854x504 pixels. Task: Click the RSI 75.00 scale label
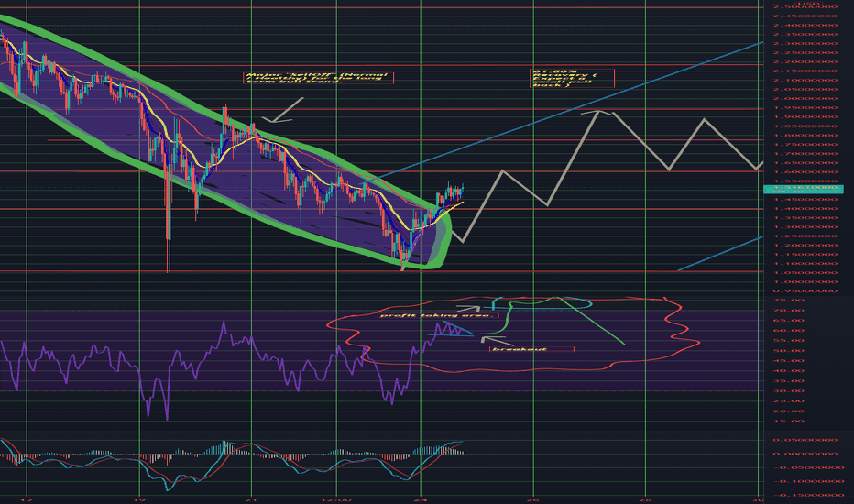coord(789,301)
